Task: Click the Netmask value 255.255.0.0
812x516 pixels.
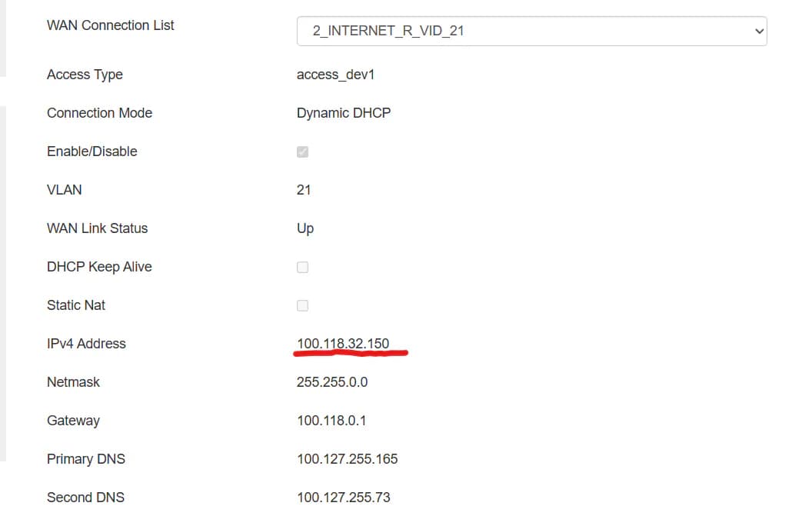Action: click(x=332, y=382)
